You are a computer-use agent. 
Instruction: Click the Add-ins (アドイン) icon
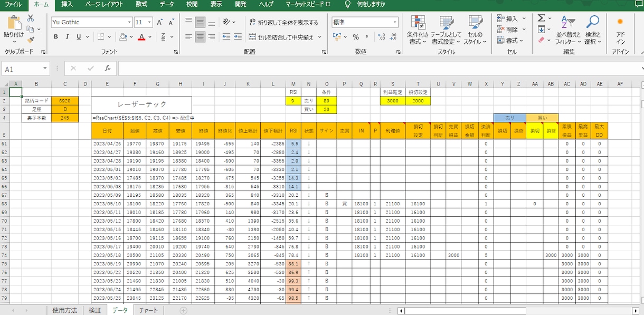620,30
